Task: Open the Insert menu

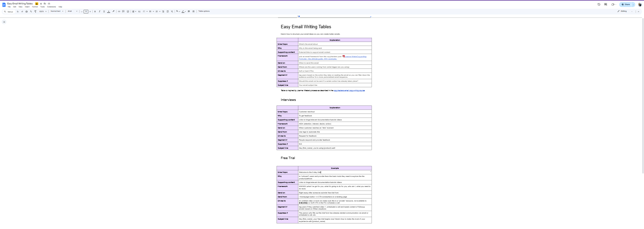Action: click(27, 7)
